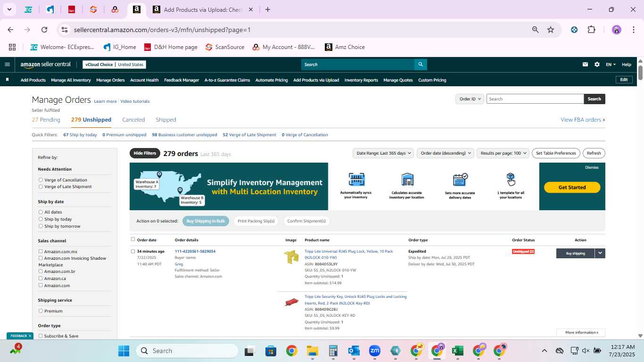Screen dimensions: 644x362
Task: Tick checkbox for order 111-4220361-5829034
Action: click(133, 251)
